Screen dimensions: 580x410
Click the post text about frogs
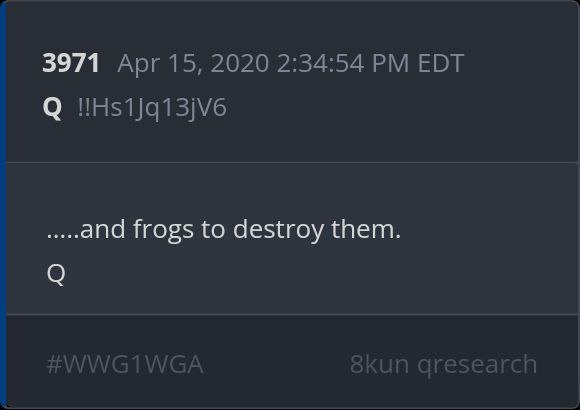[224, 230]
